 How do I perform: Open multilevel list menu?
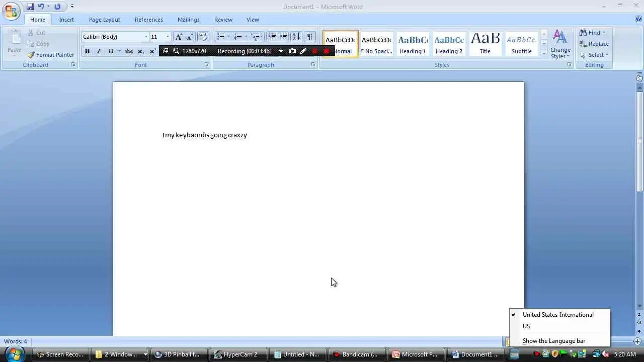[256, 37]
